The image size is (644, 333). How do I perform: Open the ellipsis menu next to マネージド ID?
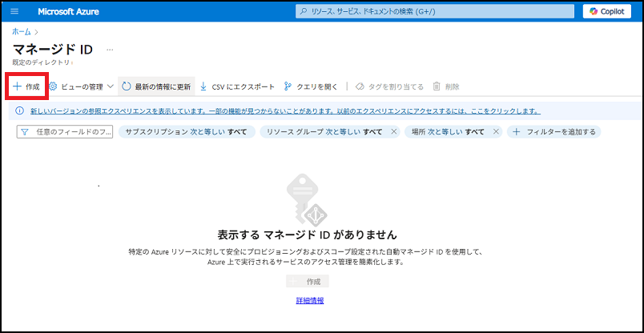[x=110, y=50]
